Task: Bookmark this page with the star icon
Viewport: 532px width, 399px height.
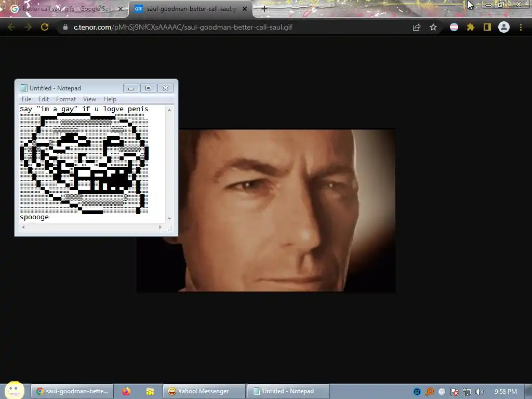Action: coord(433,27)
